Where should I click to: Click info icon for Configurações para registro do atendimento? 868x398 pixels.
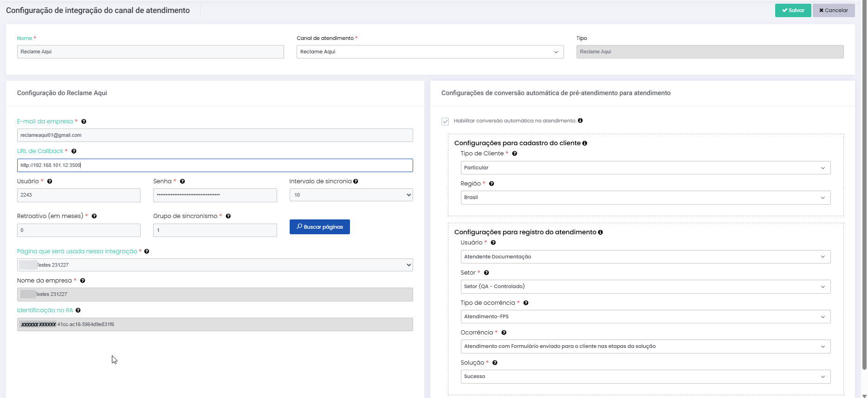tap(601, 232)
